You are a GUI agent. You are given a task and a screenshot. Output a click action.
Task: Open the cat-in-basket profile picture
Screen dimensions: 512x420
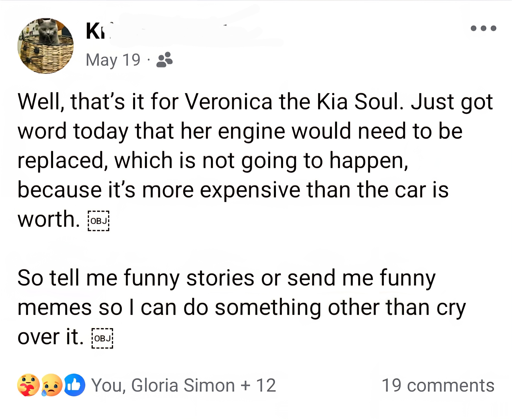[46, 46]
